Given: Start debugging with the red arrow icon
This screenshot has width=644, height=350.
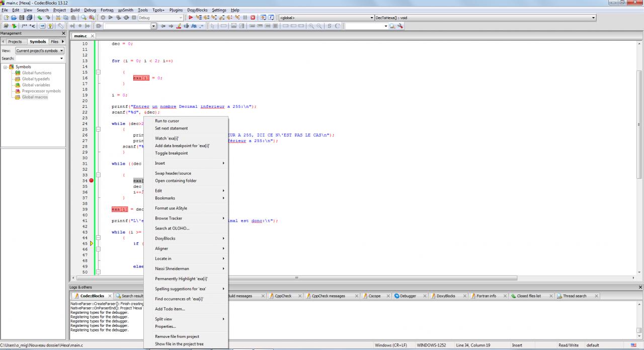Looking at the screenshot, I should point(191,18).
